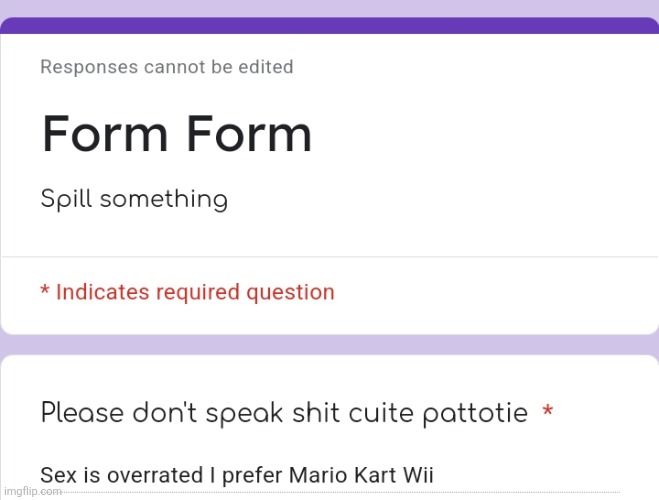Click the word 'edited' in the gray notice
This screenshot has width=659, height=500.
click(x=266, y=67)
